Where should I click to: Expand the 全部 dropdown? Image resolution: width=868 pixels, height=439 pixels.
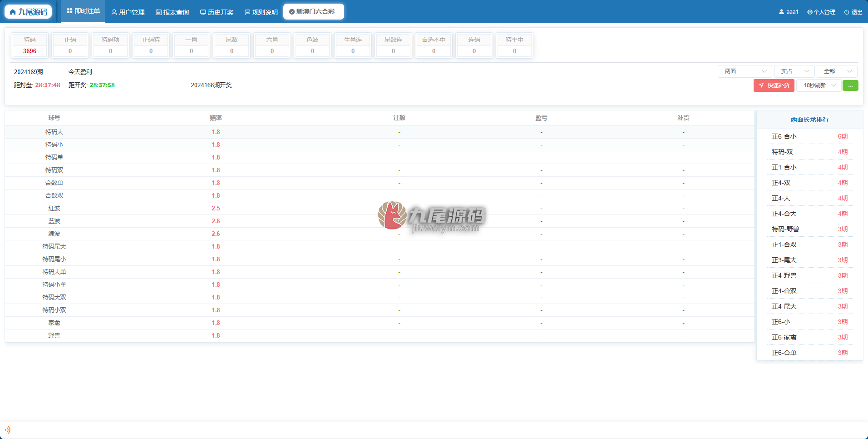click(x=837, y=71)
